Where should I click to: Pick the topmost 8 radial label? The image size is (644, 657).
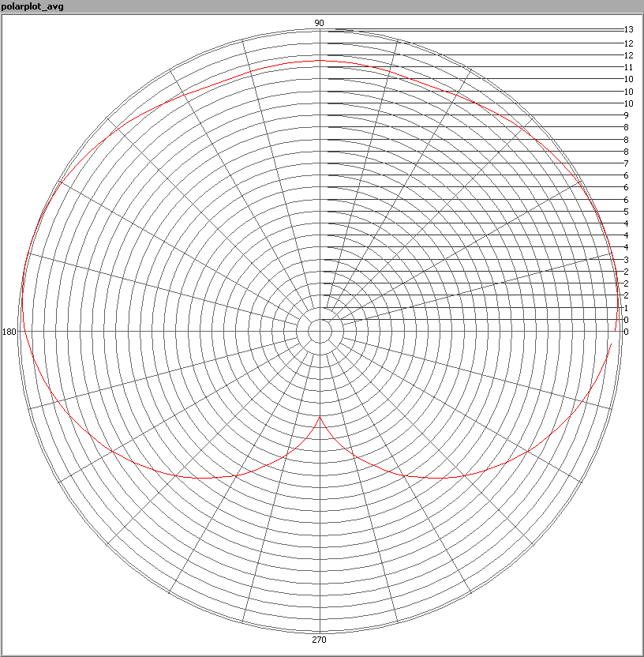[x=626, y=127]
